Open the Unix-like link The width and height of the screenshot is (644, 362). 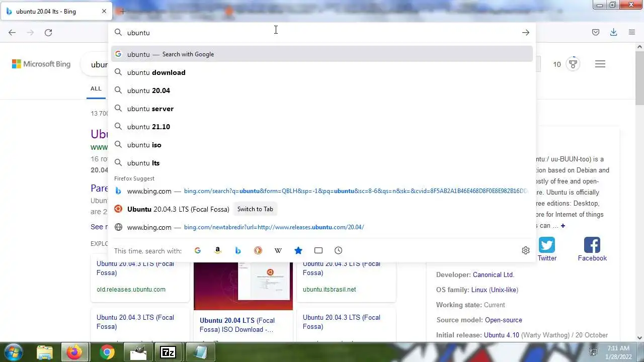coord(504,290)
